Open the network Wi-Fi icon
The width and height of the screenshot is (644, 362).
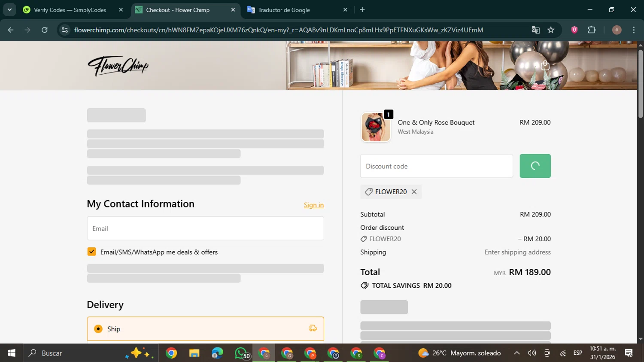562,353
